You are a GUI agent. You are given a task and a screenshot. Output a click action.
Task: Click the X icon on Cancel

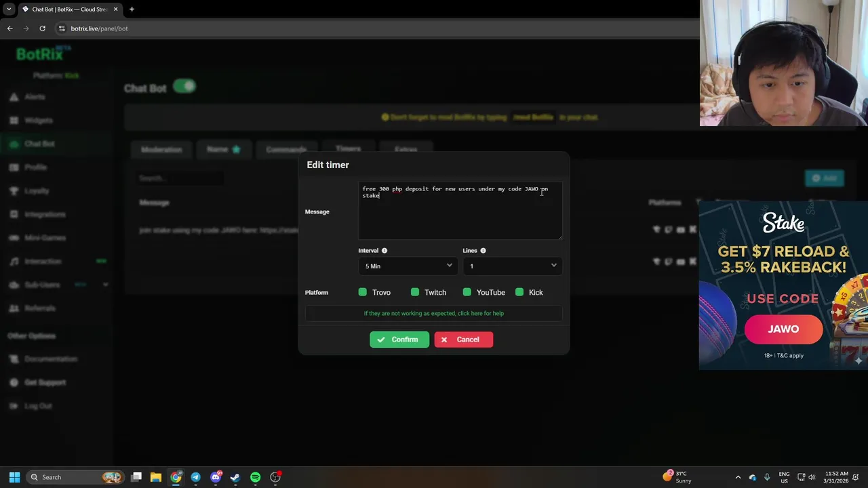pos(443,340)
